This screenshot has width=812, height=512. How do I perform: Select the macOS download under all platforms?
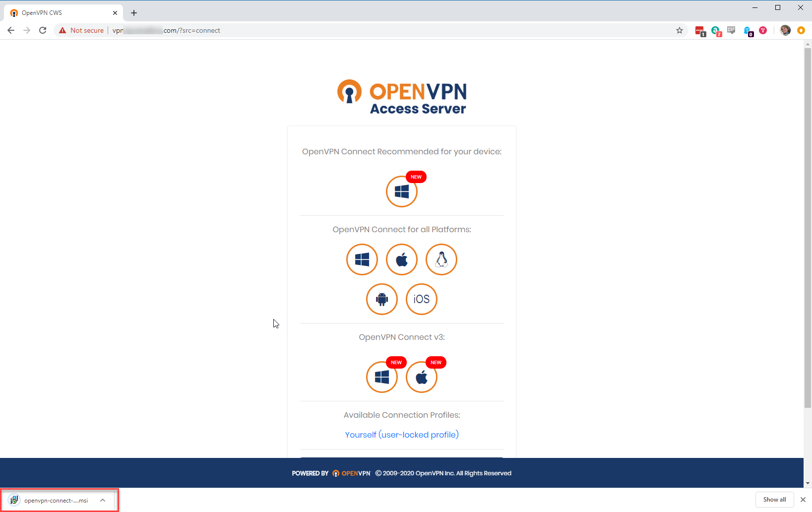click(401, 259)
